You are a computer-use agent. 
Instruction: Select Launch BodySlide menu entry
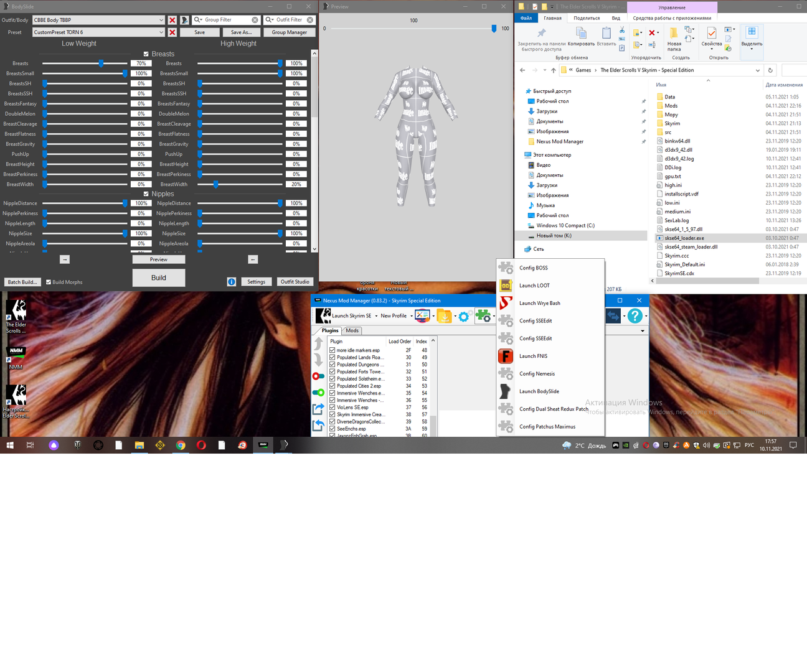(539, 391)
